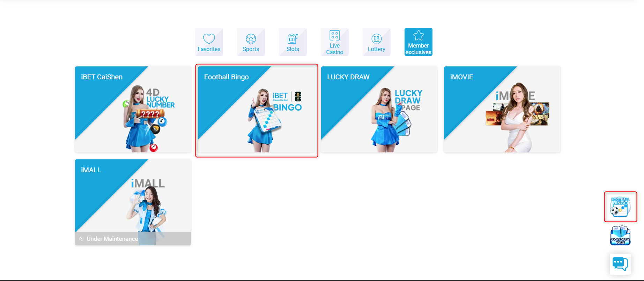Open the LUCKY DRAW card
Image resolution: width=644 pixels, height=281 pixels.
[379, 109]
